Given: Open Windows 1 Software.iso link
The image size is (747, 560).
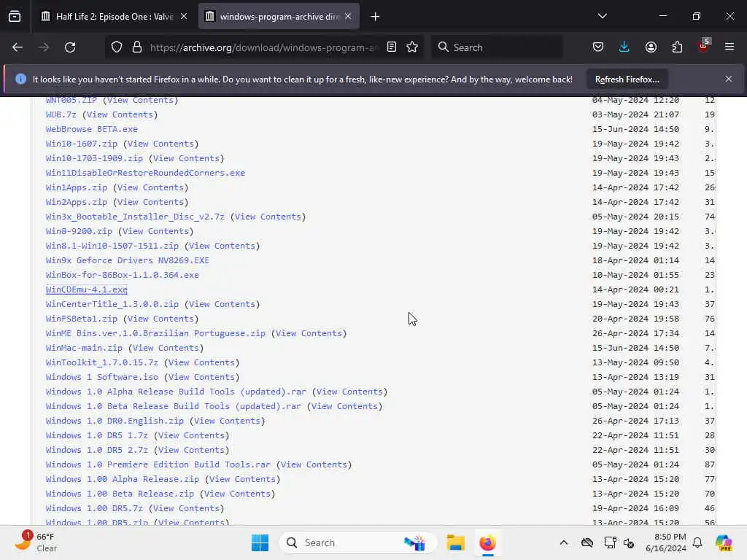Looking at the screenshot, I should pyautogui.click(x=102, y=377).
